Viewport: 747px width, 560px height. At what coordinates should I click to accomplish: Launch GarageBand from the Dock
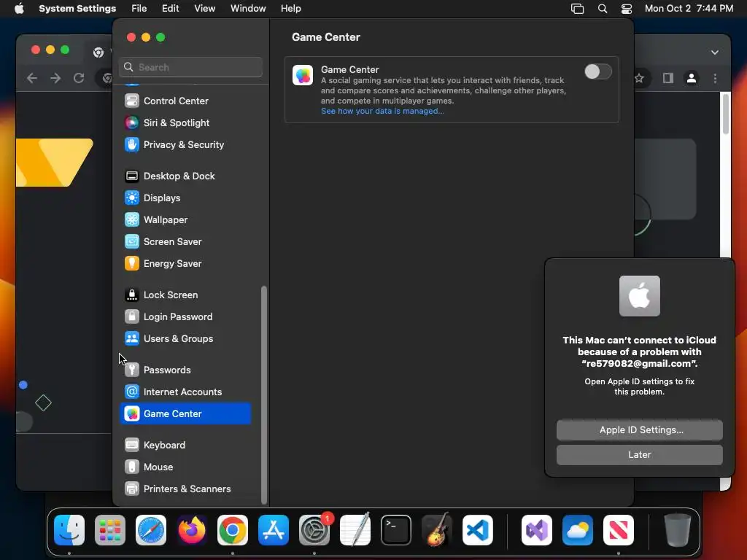click(x=437, y=530)
